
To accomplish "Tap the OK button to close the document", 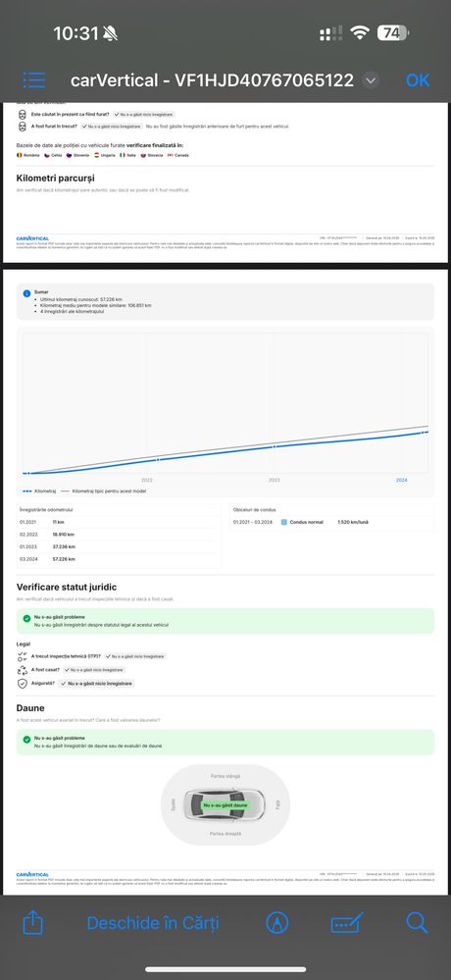I will coord(418,80).
